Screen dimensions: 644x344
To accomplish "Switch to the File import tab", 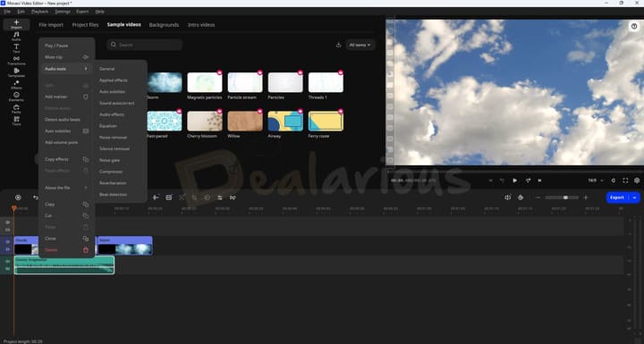I will (x=51, y=25).
